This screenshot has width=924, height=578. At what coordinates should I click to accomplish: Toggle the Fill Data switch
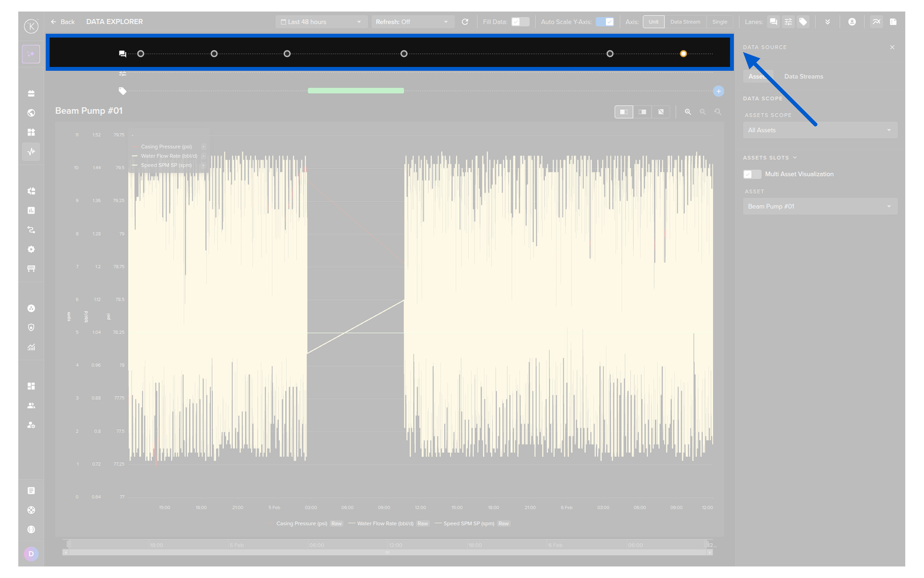pyautogui.click(x=520, y=22)
